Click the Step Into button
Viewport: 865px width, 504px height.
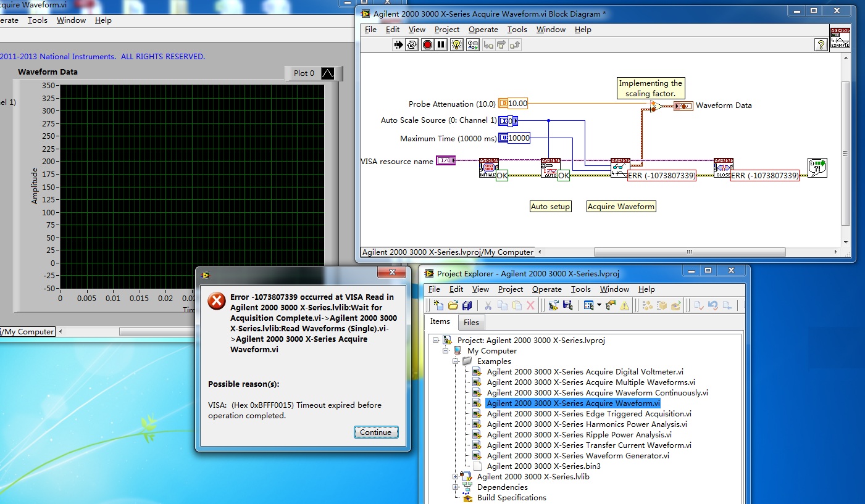point(488,44)
